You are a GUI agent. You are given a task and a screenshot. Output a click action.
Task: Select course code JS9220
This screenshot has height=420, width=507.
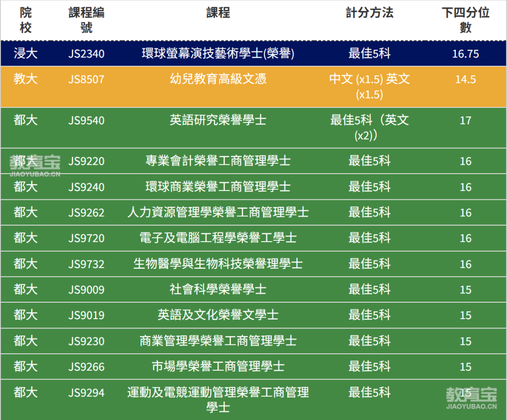tap(86, 161)
